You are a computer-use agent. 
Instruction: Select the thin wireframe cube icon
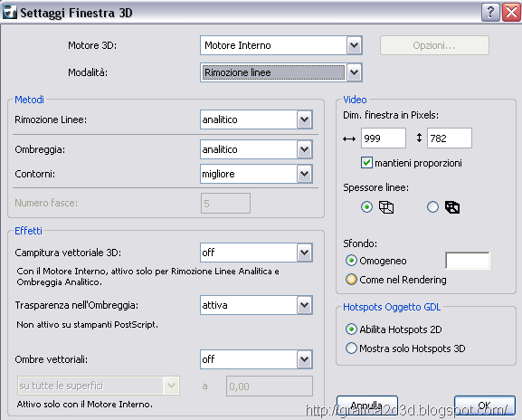point(386,207)
